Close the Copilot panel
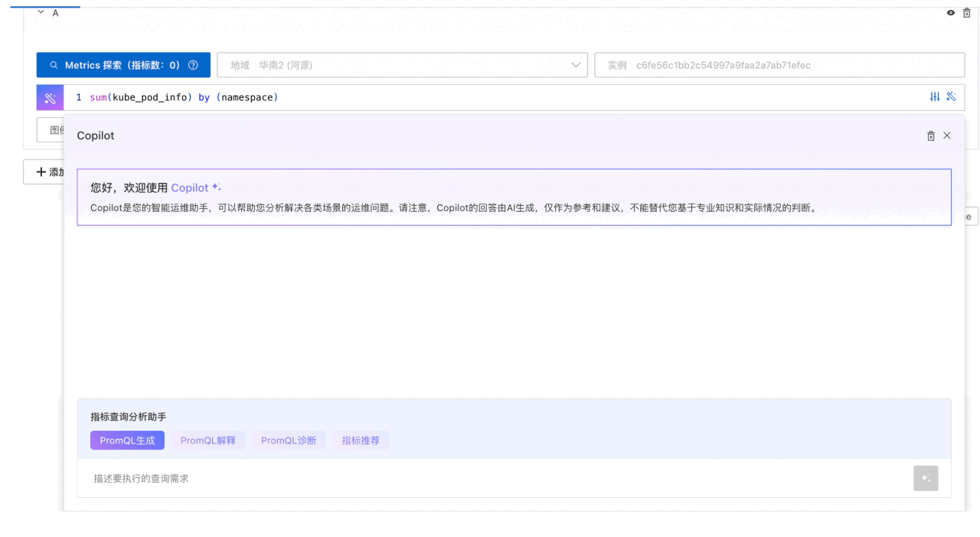This screenshot has height=537, width=980. (x=947, y=135)
